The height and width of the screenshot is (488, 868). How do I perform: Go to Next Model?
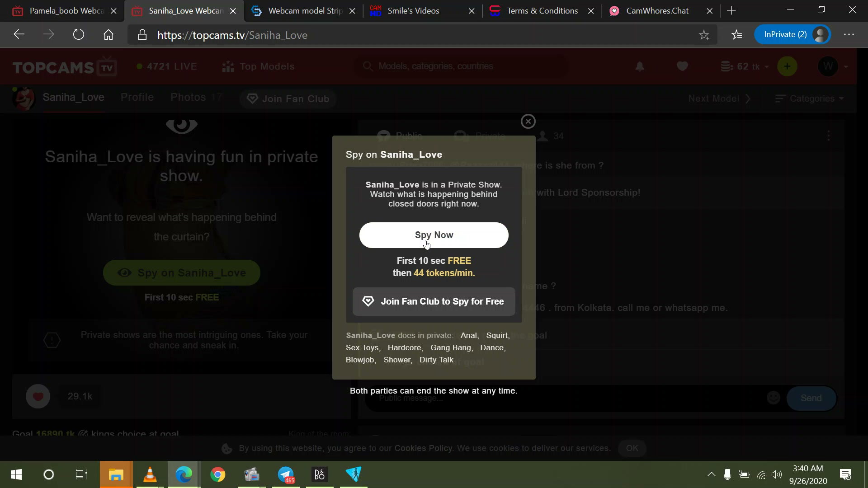(719, 99)
